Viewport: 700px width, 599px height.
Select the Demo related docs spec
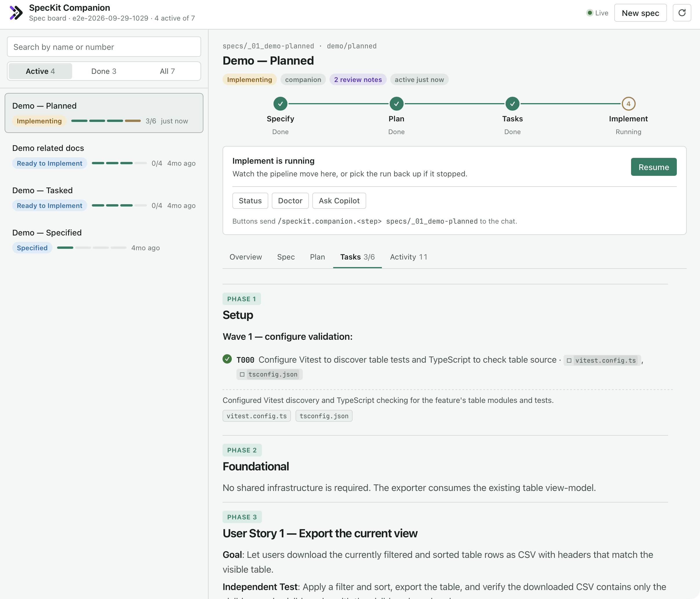tap(104, 155)
